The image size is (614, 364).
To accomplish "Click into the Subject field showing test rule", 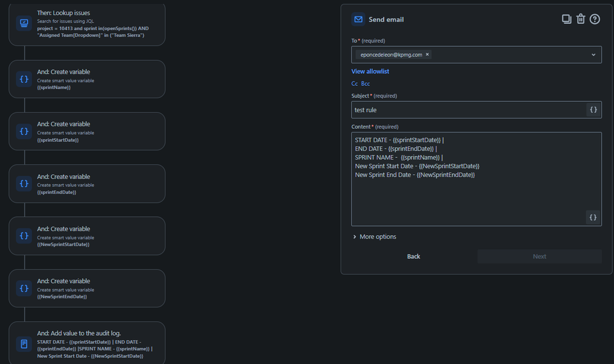I will tap(461, 109).
